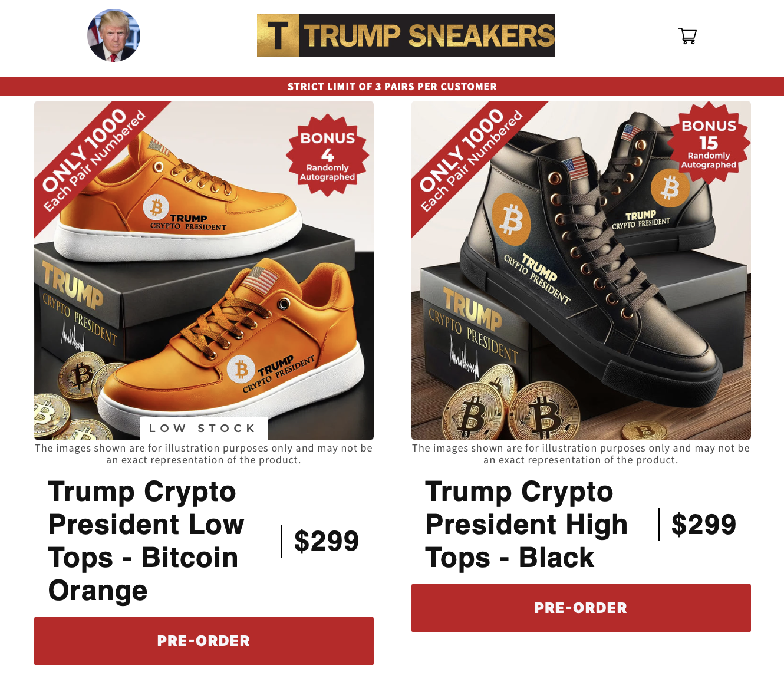The width and height of the screenshot is (784, 692).
Task: Open Trump Crypto President Low Tops title
Action: (147, 541)
